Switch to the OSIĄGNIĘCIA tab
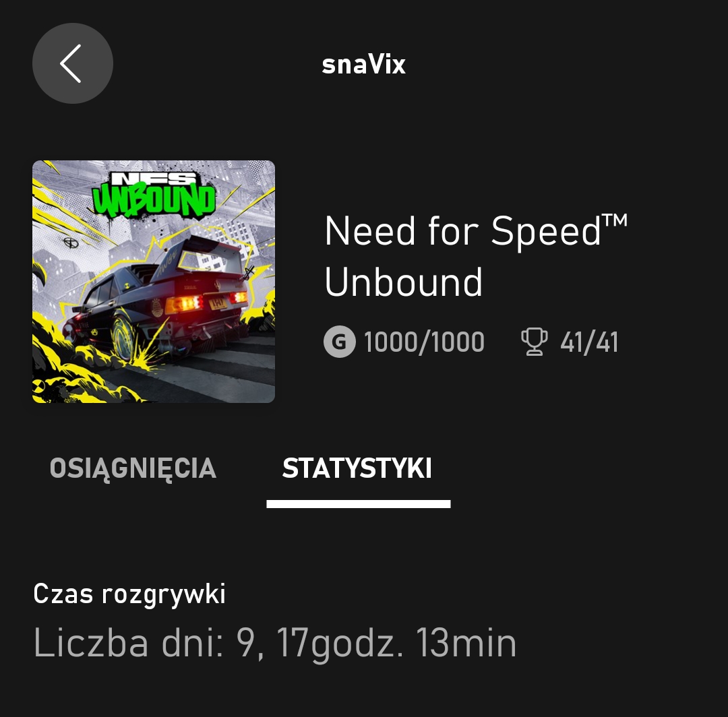Screen dimensions: 728x717 (133, 468)
